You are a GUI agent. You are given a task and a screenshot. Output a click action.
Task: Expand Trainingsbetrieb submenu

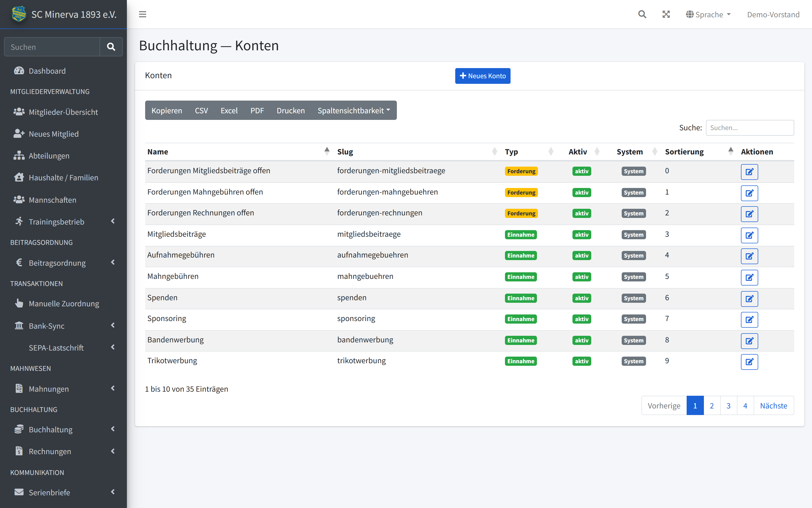[63, 221]
